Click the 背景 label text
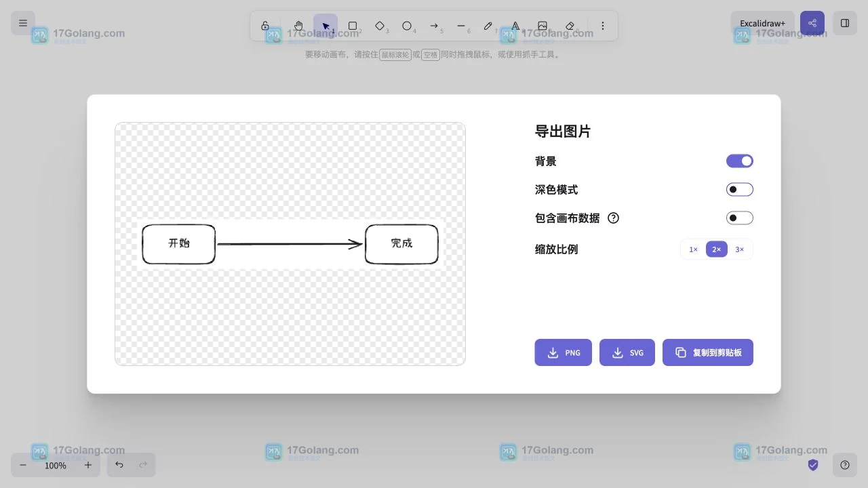 coord(546,161)
